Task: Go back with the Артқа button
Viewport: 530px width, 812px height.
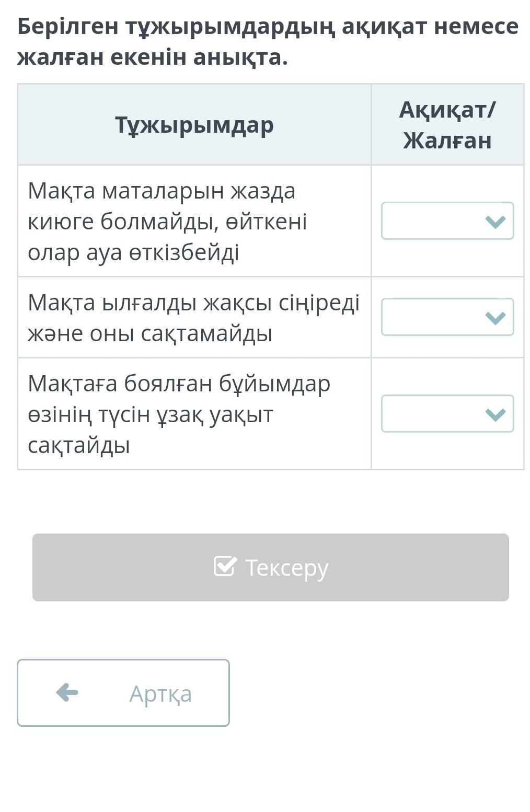Action: point(123,693)
